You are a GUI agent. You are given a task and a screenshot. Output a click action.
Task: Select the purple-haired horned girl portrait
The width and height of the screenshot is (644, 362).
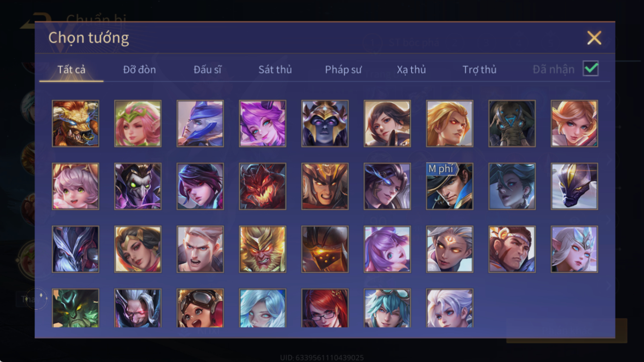click(x=262, y=124)
